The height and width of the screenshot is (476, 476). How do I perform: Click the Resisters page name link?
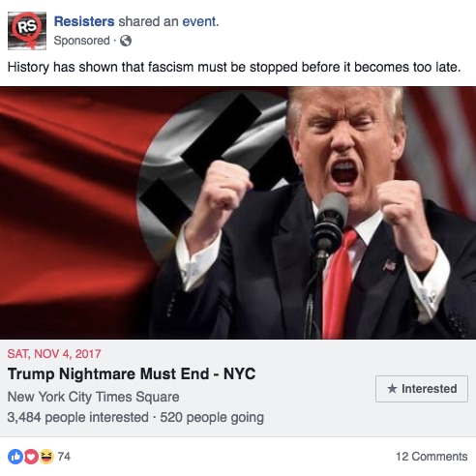point(84,21)
